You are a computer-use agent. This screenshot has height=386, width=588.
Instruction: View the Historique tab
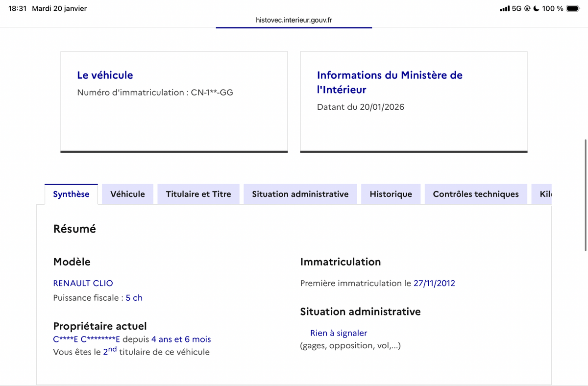pyautogui.click(x=391, y=194)
